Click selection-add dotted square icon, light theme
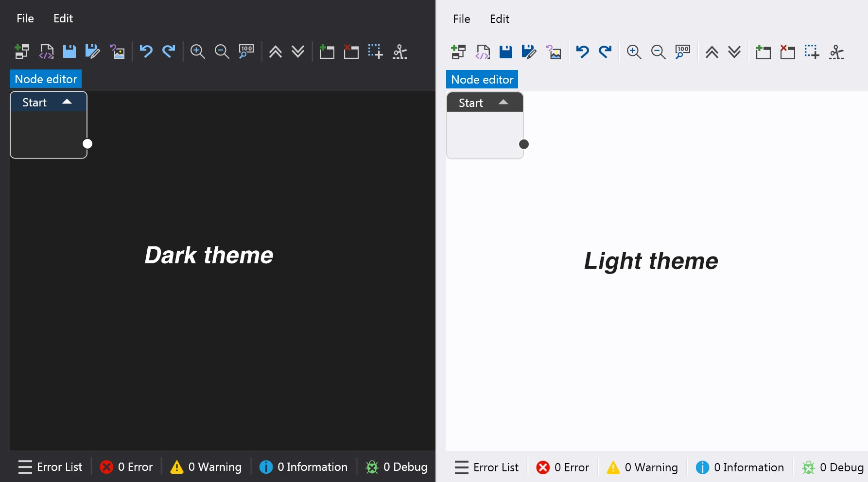Screen dimensions: 868x482 coord(812,52)
